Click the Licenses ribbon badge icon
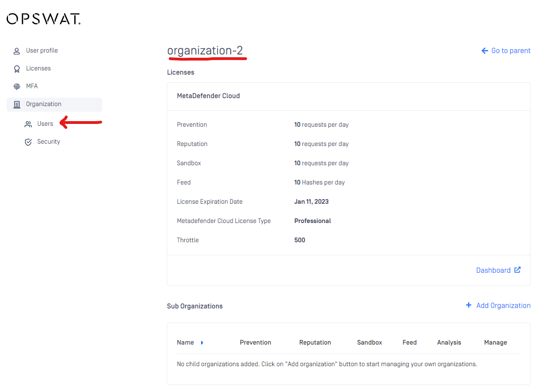This screenshot has width=553, height=392. [x=16, y=69]
